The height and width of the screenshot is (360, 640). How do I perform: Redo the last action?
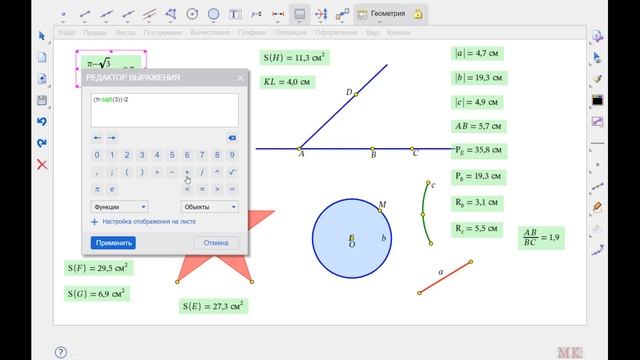[x=42, y=143]
